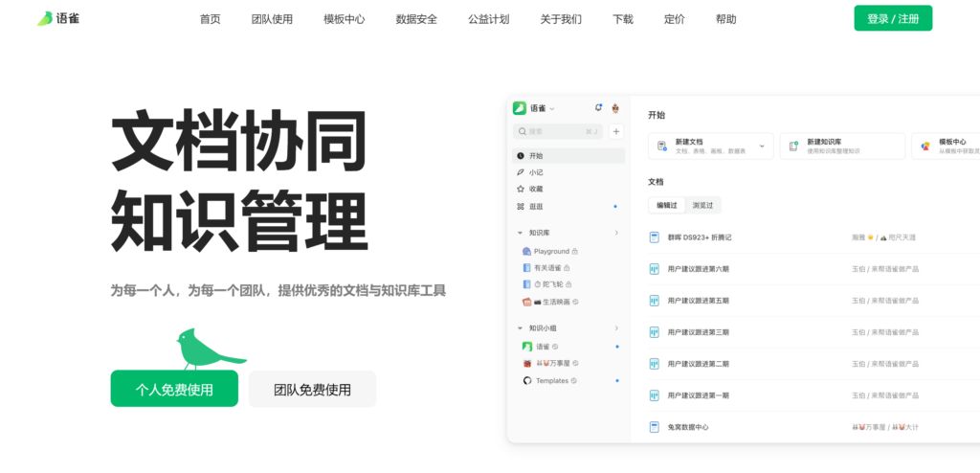Click the 帮助 nav link
The width and height of the screenshot is (980, 473).
point(725,19)
